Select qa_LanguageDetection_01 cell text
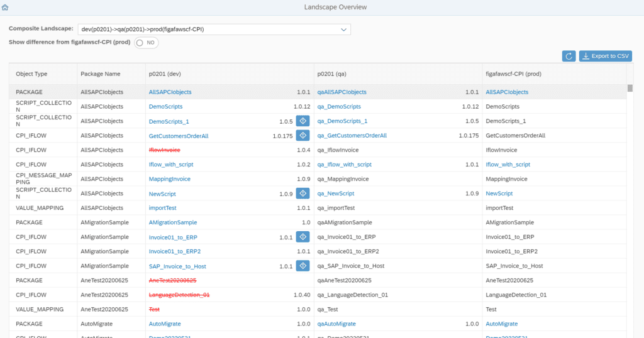 [352, 295]
